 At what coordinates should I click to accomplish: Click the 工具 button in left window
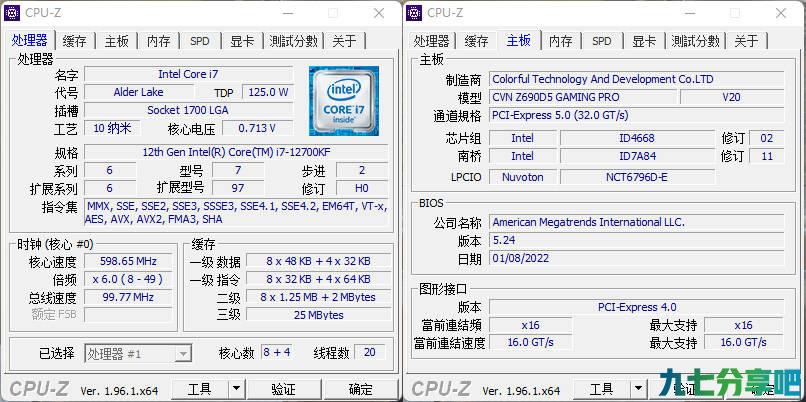tap(199, 389)
